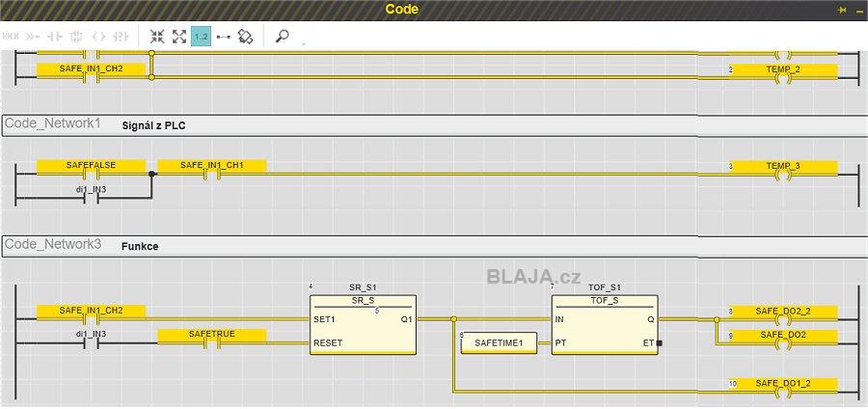Click the disabled insert network toolbar icon
This screenshot has width=868, height=409.
point(11,37)
